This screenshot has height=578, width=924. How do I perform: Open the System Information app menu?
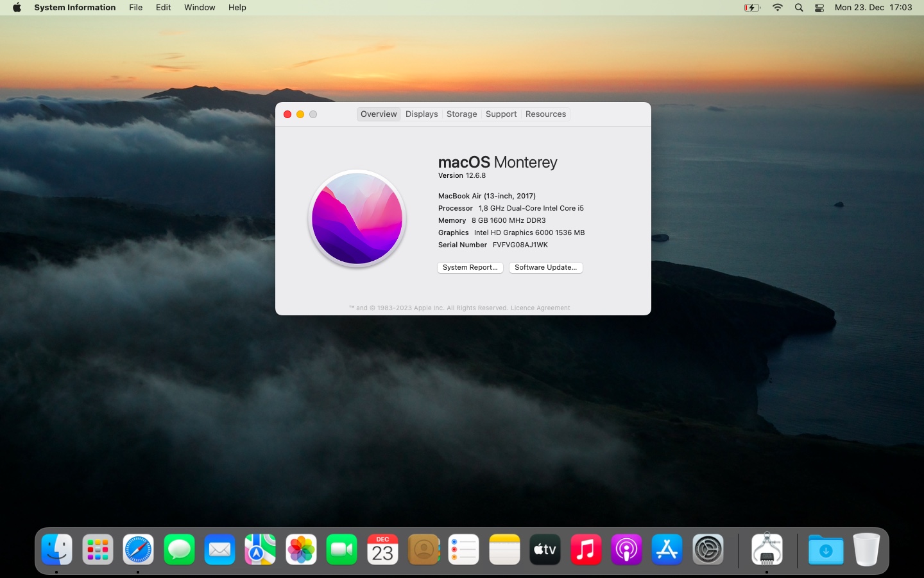pos(75,8)
